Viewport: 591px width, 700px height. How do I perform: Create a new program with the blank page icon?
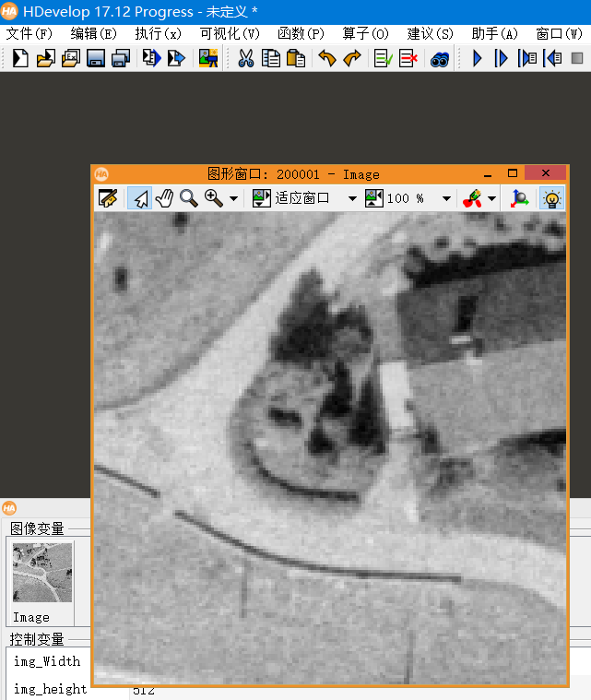tap(20, 58)
